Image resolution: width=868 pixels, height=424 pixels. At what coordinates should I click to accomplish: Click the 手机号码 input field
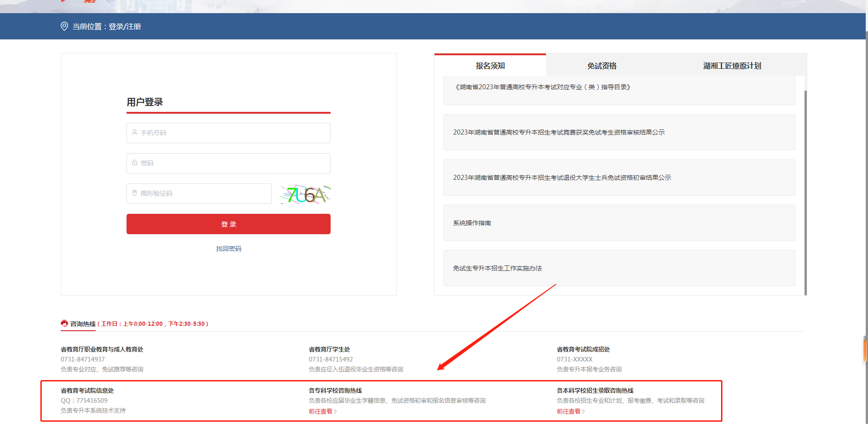[x=229, y=133]
